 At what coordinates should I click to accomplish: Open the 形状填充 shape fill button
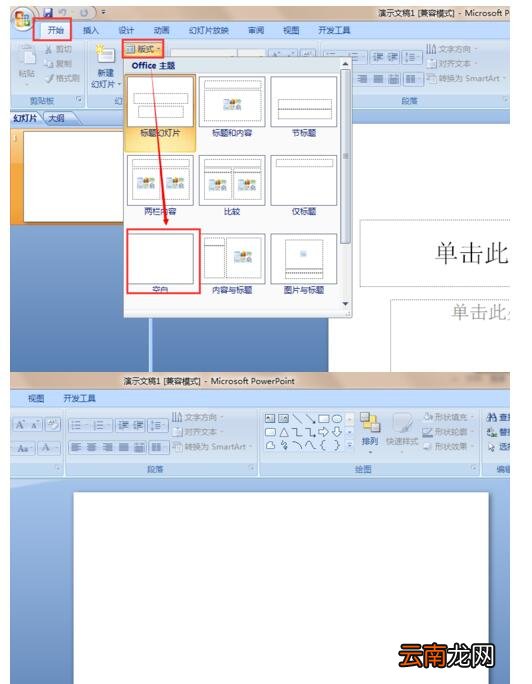coord(448,417)
